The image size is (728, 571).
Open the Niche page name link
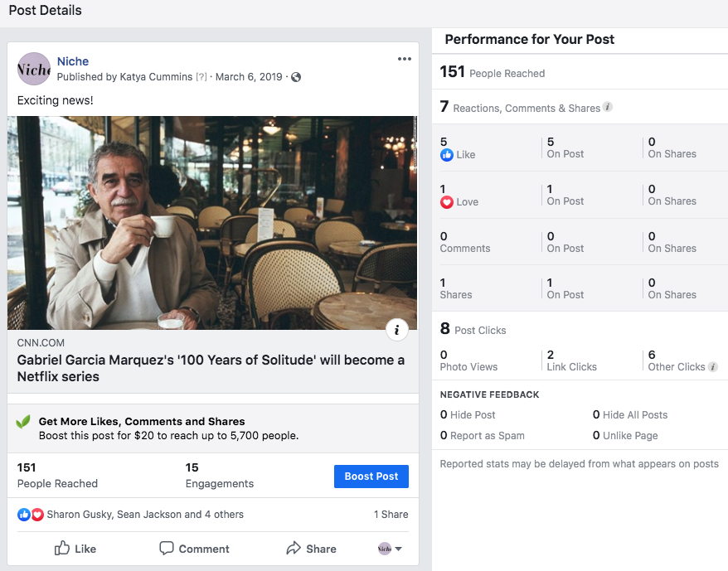(73, 61)
